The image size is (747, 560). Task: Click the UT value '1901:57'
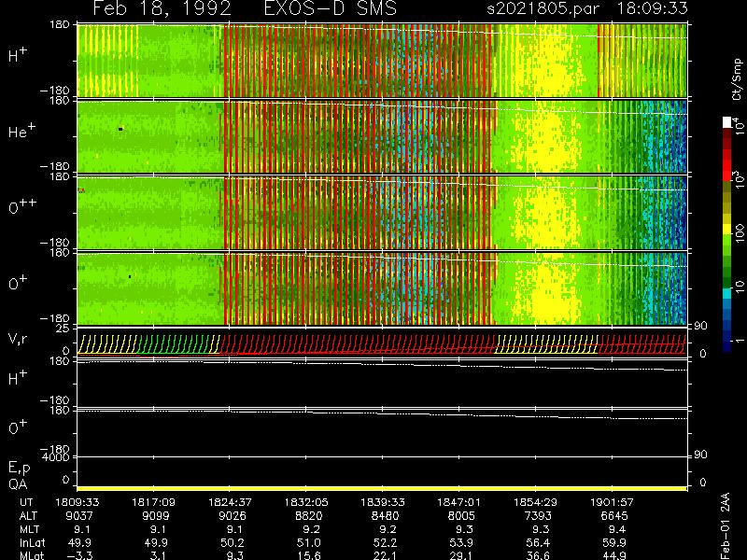[613, 502]
